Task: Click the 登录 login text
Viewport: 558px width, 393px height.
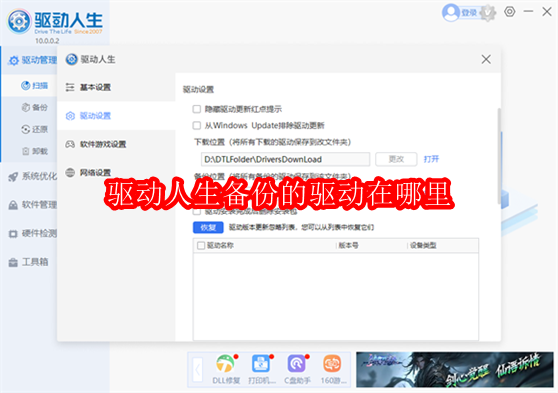Action: [469, 13]
